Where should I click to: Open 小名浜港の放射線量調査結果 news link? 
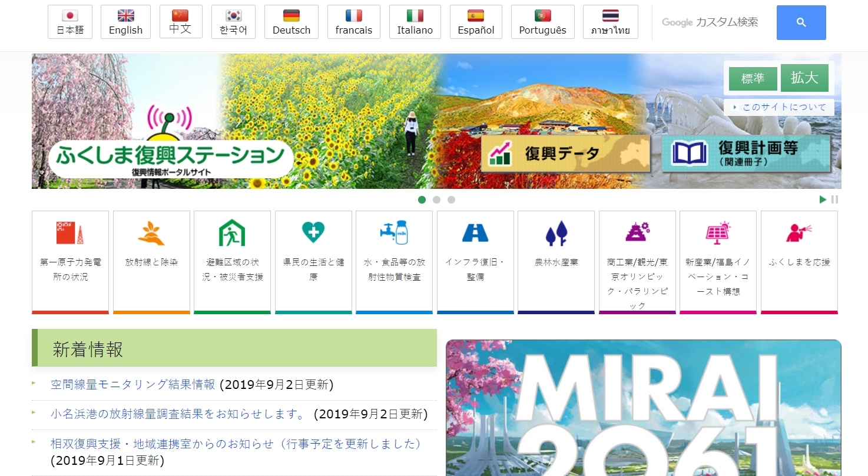(178, 414)
